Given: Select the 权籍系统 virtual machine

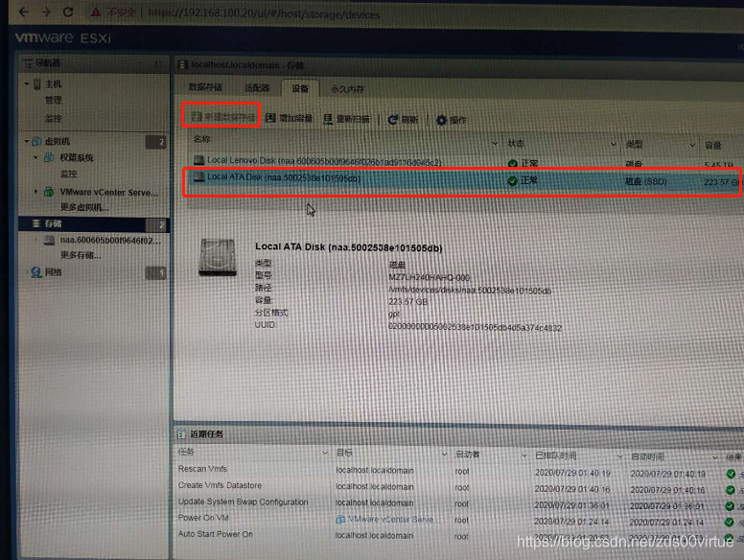Looking at the screenshot, I should pos(76,157).
